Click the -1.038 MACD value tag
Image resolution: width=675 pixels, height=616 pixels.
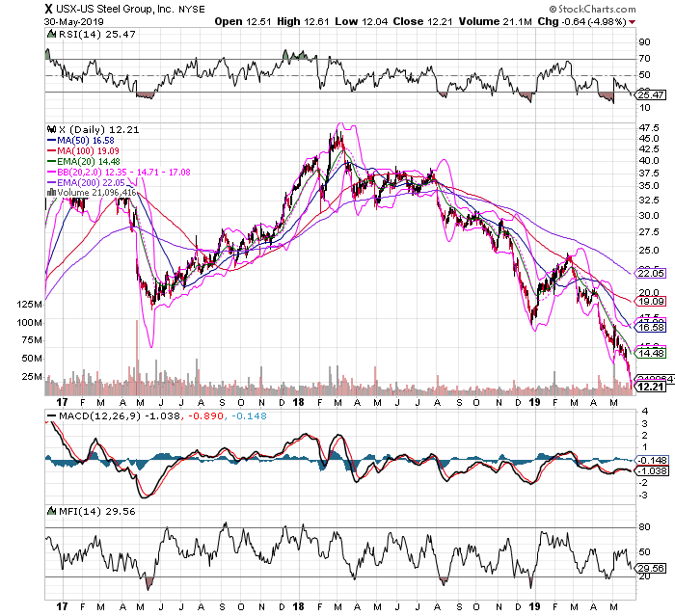pos(653,471)
